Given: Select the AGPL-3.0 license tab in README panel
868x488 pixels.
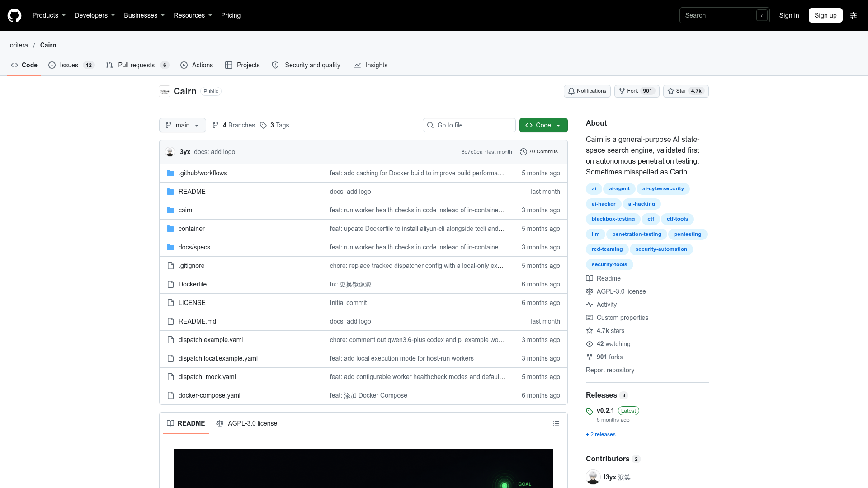Looking at the screenshot, I should (246, 423).
